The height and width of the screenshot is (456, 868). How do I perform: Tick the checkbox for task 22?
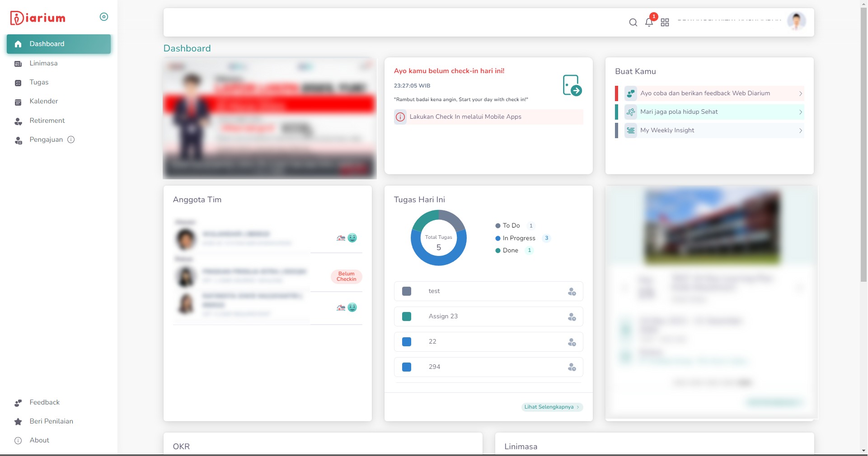point(407,342)
